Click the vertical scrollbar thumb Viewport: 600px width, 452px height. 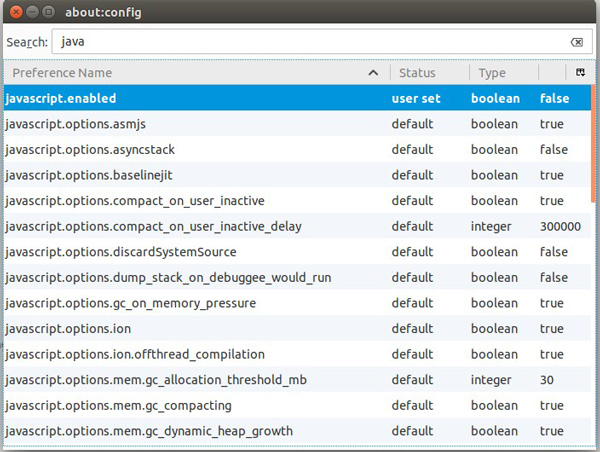coord(593,145)
